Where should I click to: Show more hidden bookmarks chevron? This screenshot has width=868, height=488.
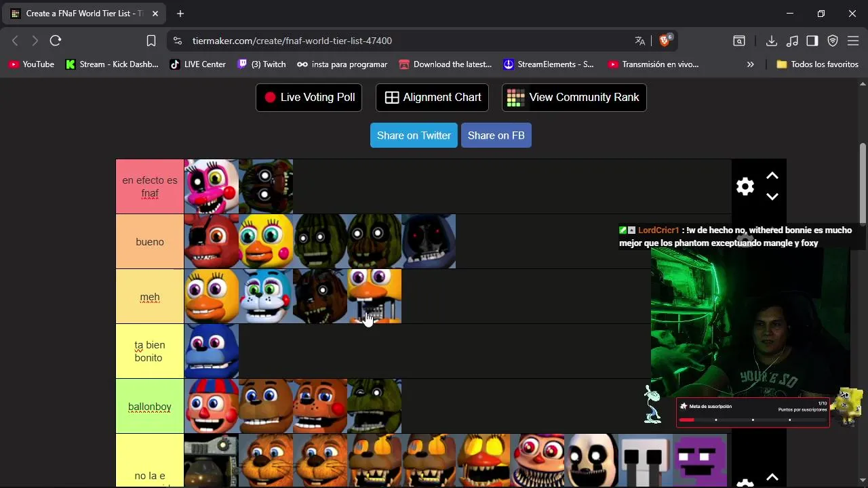(750, 64)
